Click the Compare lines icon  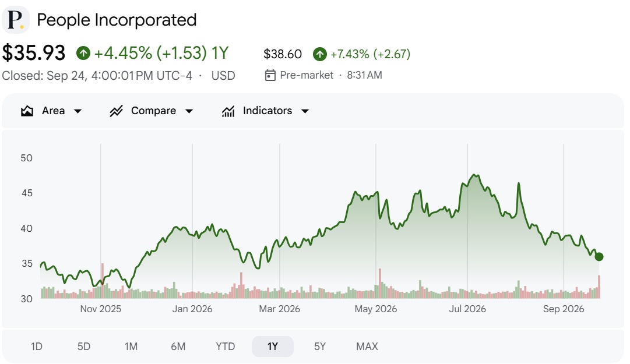(x=116, y=111)
